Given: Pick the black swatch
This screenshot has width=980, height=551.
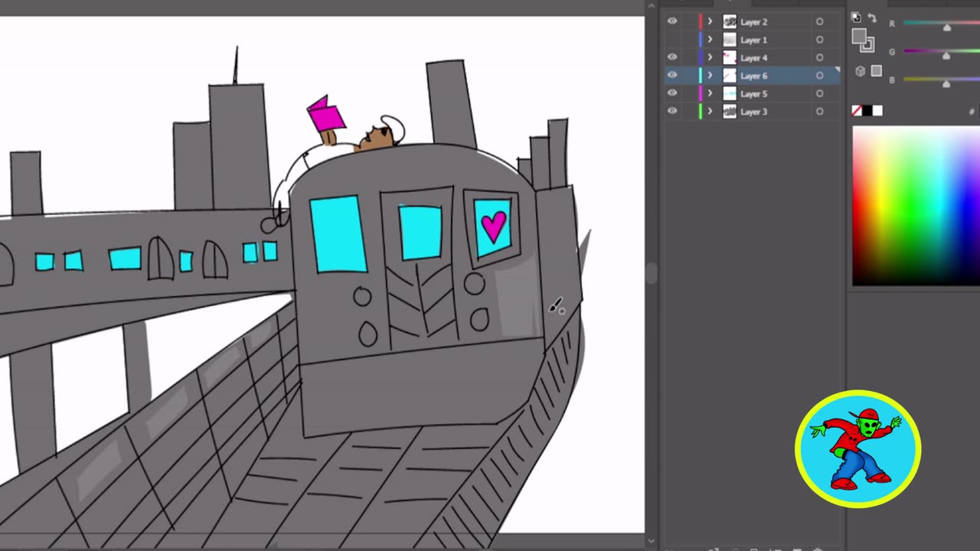Looking at the screenshot, I should click(x=867, y=111).
